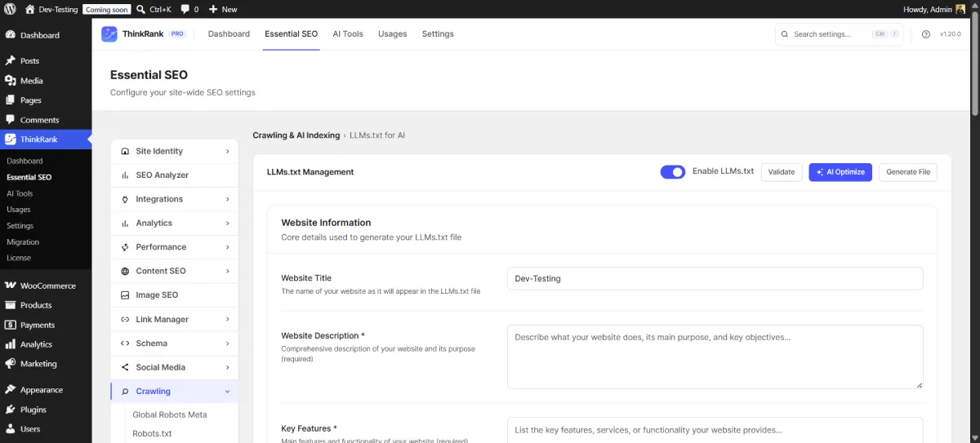Toggle the Enable LLMs.txt switch
Screen dimensions: 980x443
[x=673, y=172]
